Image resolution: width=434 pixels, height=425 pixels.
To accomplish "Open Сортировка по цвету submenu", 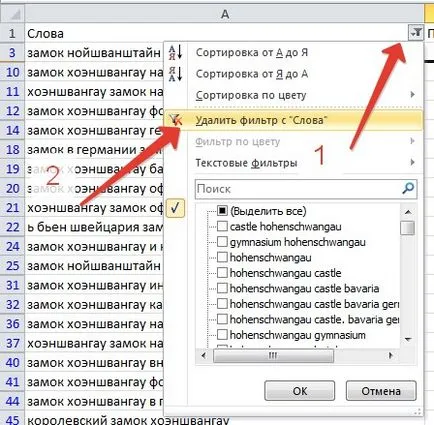I will tap(251, 95).
